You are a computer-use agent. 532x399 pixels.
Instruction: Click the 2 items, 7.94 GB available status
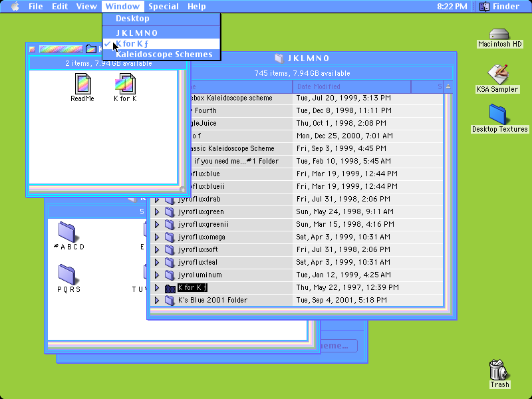click(x=108, y=63)
